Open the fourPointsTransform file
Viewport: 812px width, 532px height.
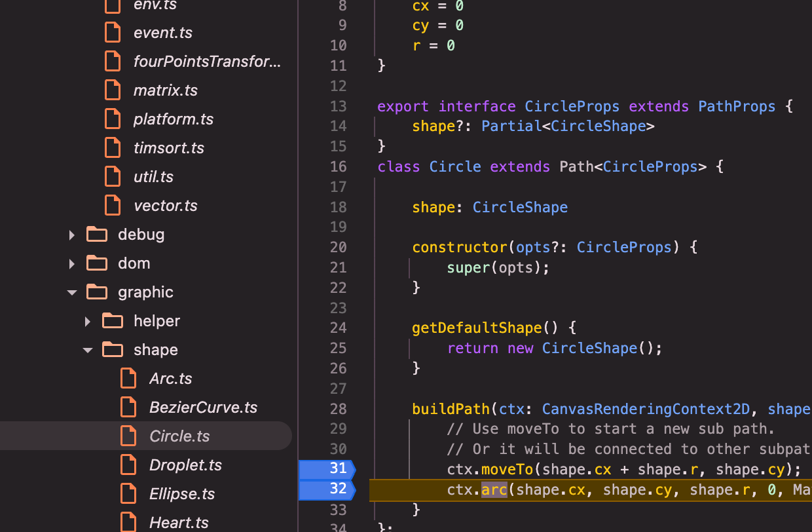point(206,62)
